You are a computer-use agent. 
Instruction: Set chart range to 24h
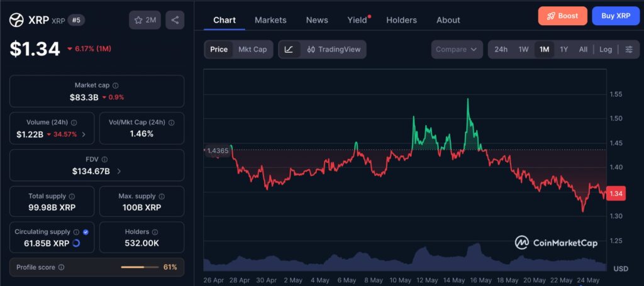pos(501,49)
